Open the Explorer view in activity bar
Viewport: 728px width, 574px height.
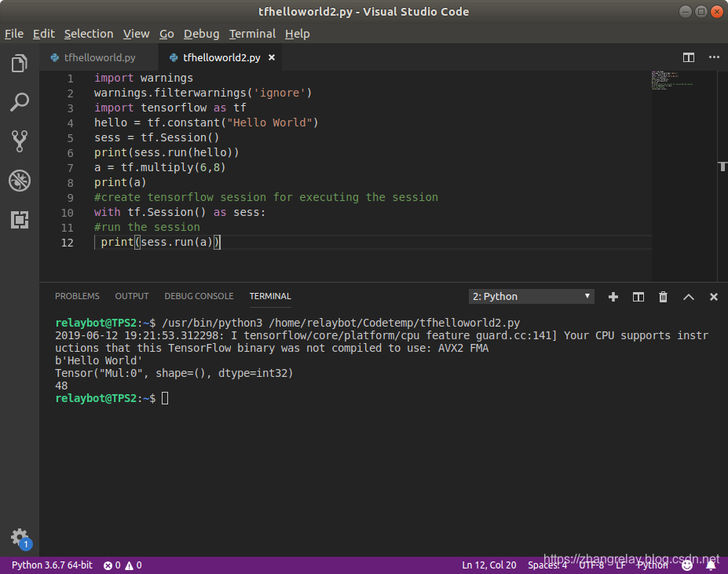pos(20,64)
